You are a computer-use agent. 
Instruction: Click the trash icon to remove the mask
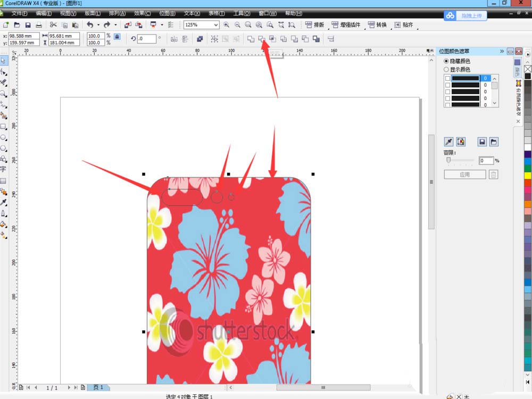pos(494,174)
